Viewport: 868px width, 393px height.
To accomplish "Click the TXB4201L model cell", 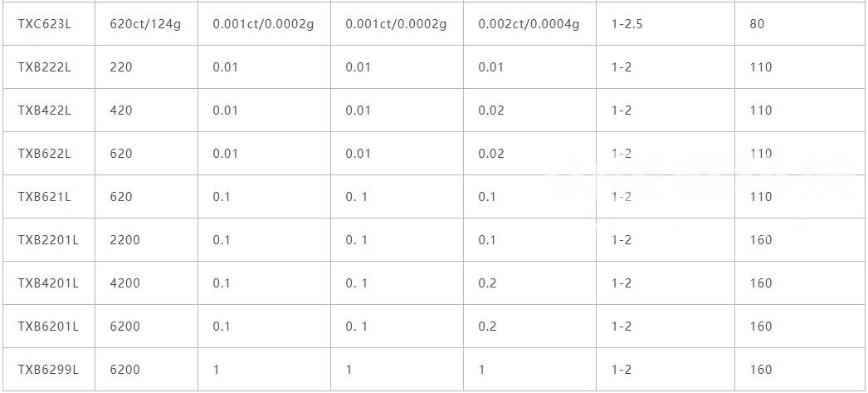I will click(x=48, y=283).
